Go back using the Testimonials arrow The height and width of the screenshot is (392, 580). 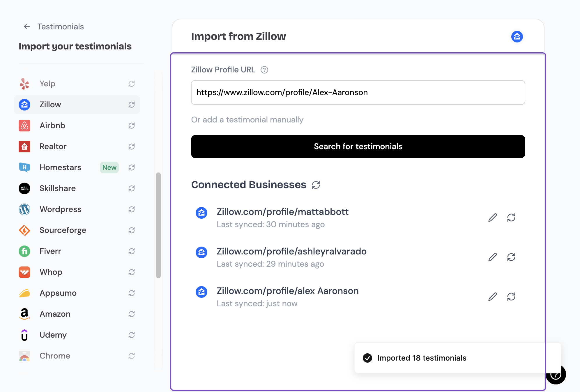point(27,26)
